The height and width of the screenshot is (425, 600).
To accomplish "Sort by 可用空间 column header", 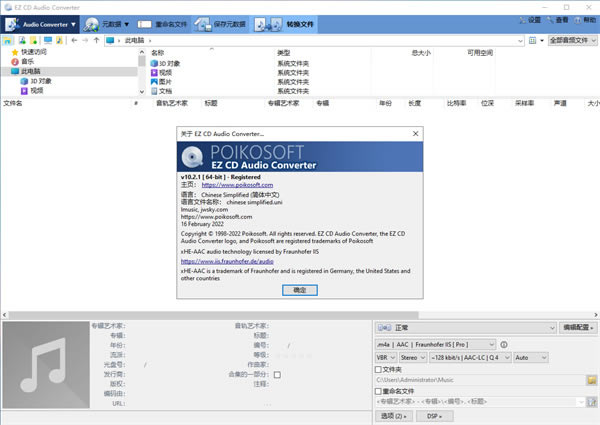I will click(x=480, y=53).
